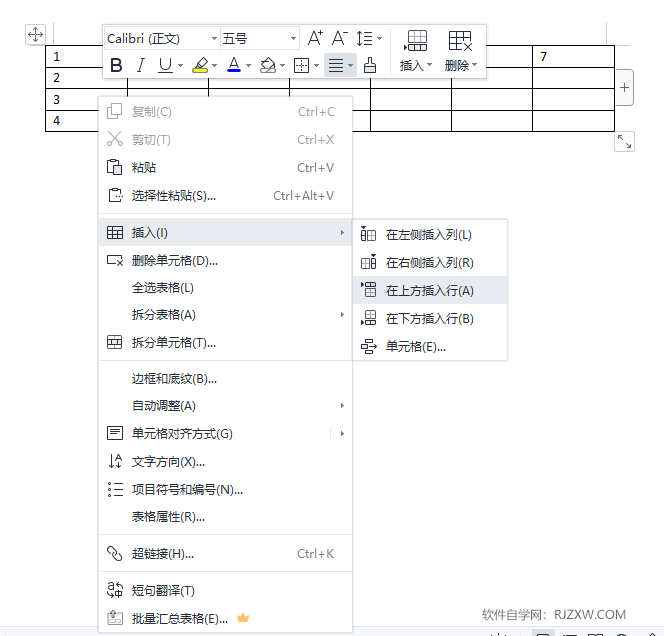The width and height of the screenshot is (664, 636).
Task: Click the text direction icon
Action: click(x=115, y=461)
